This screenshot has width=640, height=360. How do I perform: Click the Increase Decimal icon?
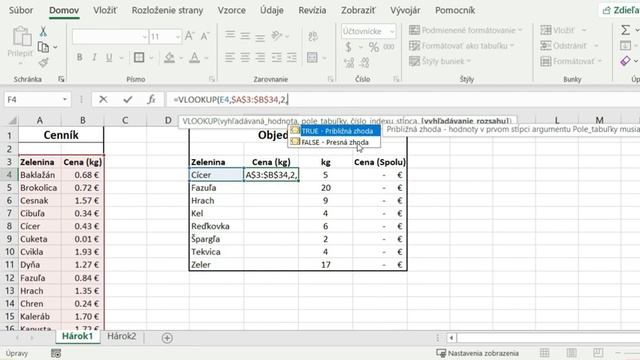click(x=349, y=62)
